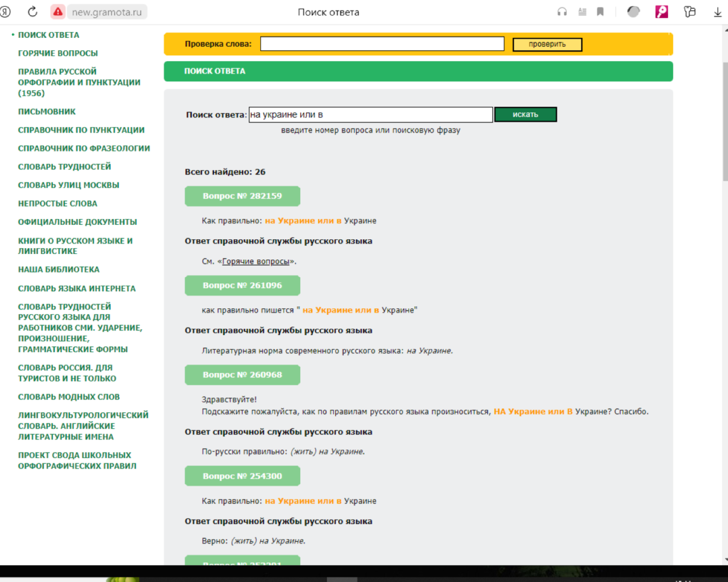Open Вопрос № 261096
Image resolution: width=728 pixels, height=582 pixels.
click(x=242, y=286)
